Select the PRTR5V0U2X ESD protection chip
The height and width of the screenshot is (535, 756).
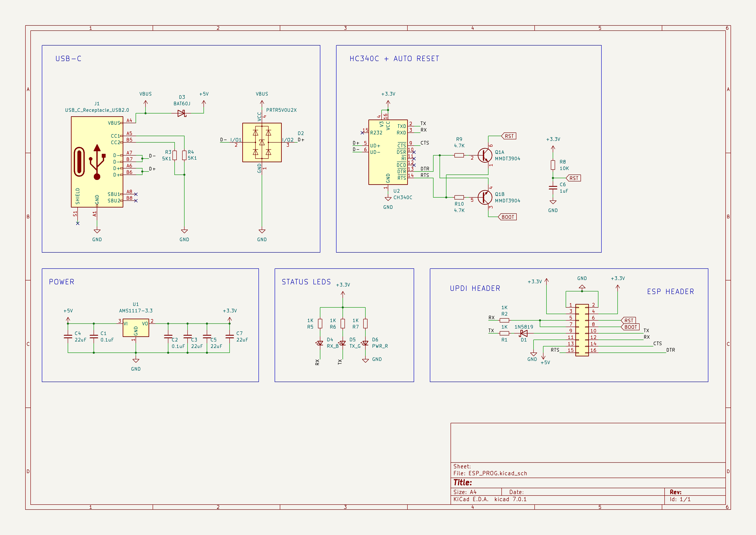[x=262, y=142]
